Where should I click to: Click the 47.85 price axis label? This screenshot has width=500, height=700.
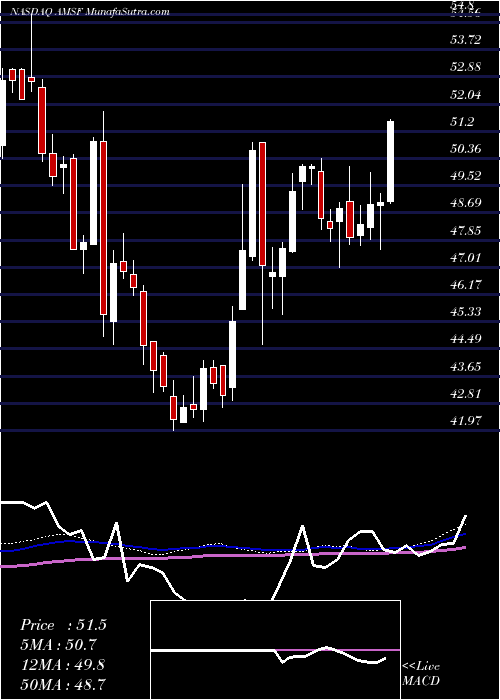click(x=466, y=230)
